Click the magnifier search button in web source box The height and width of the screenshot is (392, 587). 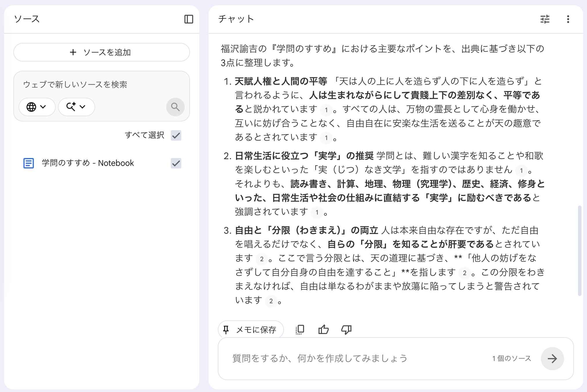point(175,107)
